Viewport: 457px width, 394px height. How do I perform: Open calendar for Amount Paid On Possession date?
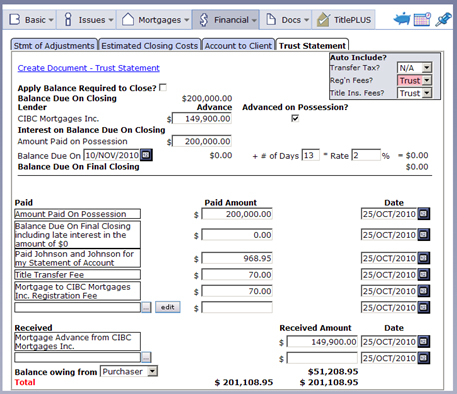point(424,214)
